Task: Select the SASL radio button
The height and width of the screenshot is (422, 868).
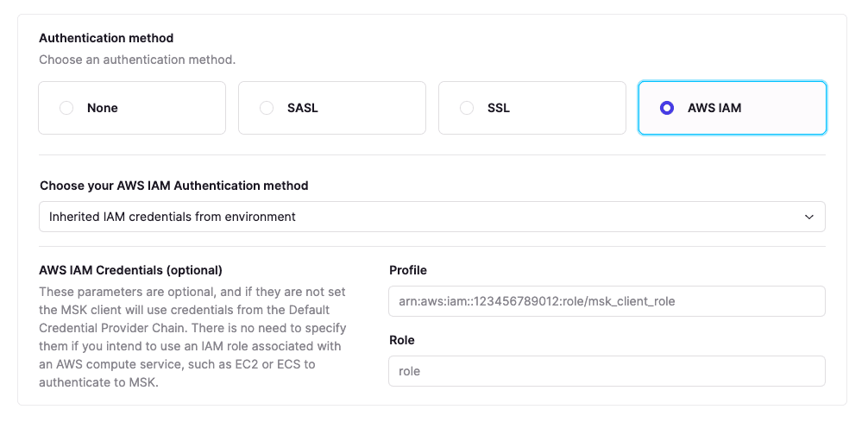Action: [x=267, y=108]
